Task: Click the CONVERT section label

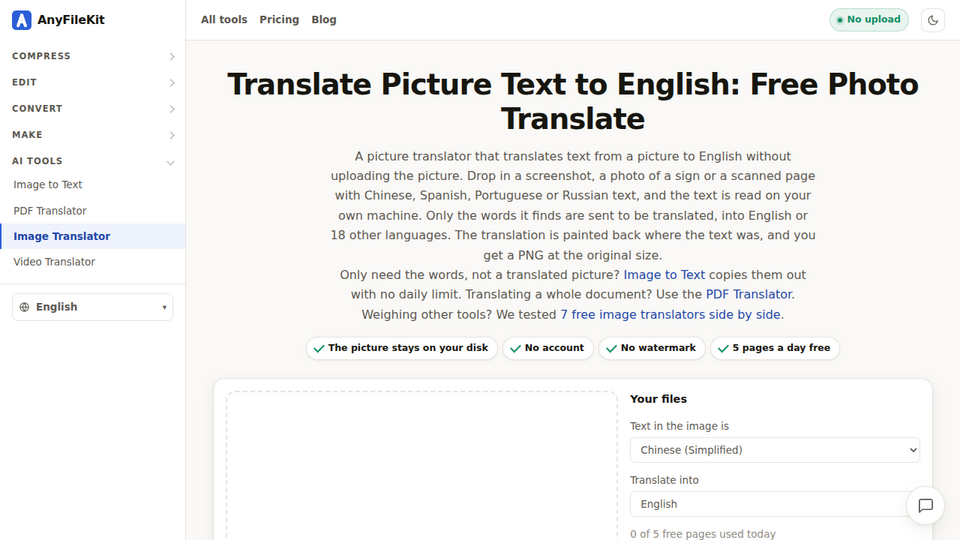Action: [37, 108]
